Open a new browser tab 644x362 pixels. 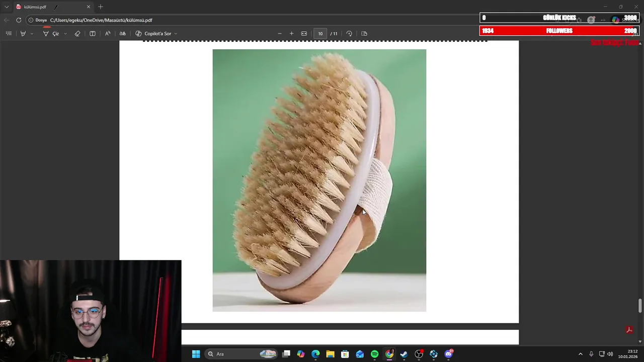101,7
